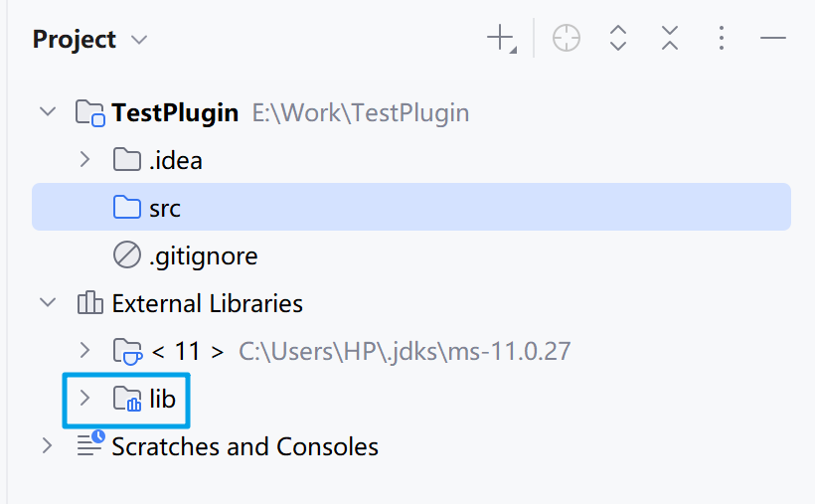
Task: Expand the JDK 11 library node
Action: pyautogui.click(x=84, y=350)
